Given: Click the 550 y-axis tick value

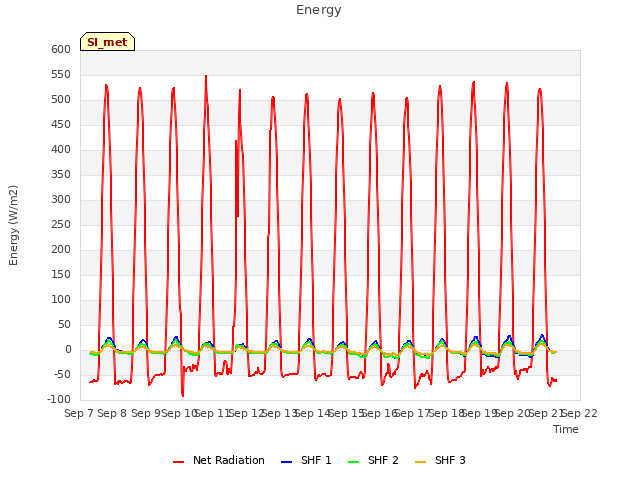Looking at the screenshot, I should pos(61,75).
